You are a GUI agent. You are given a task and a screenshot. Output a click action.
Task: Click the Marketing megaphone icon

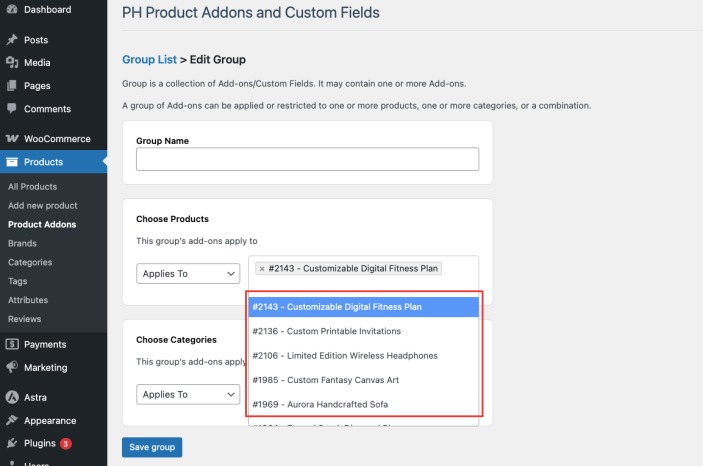pos(12,367)
